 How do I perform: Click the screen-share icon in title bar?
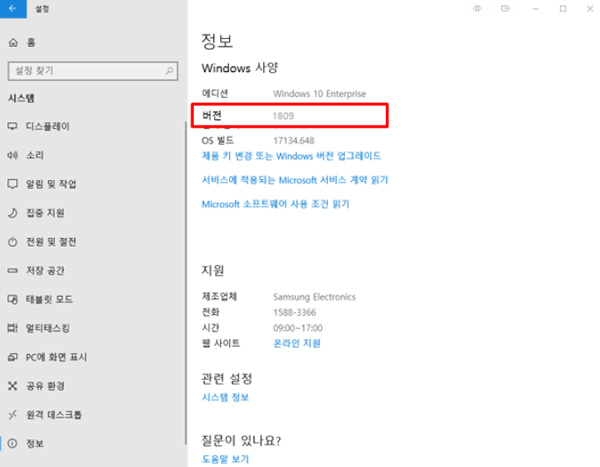(x=505, y=8)
